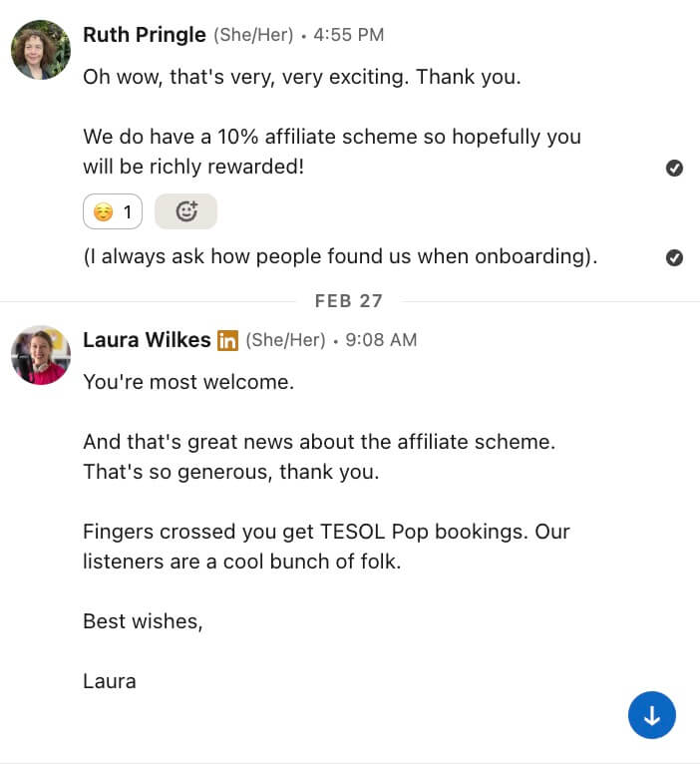Open Laura Wilkes's profile photo
The image size is (700, 764).
pyautogui.click(x=40, y=355)
